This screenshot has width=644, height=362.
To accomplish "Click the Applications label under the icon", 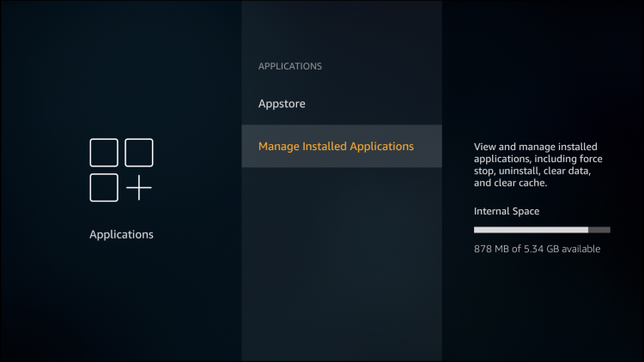I will [121, 234].
